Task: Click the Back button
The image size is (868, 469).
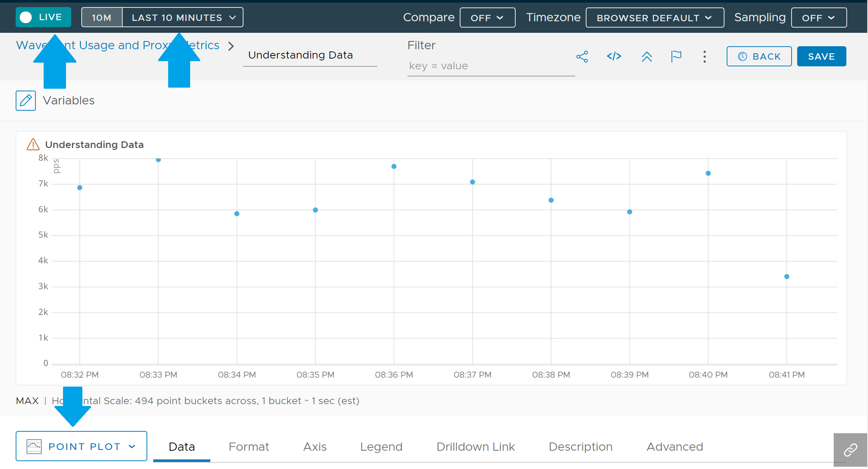Action: click(x=759, y=57)
